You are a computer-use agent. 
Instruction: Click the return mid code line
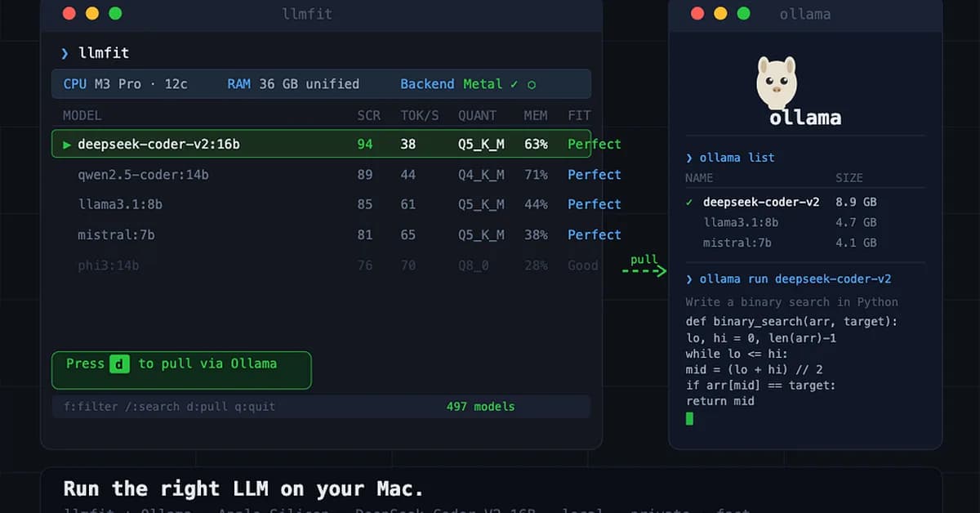[720, 401]
